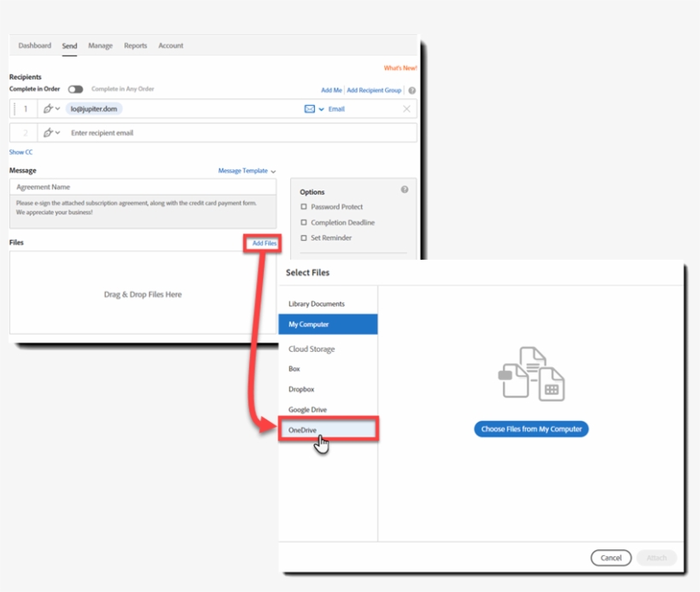This screenshot has height=592, width=700.
Task: Toggle the Complete in Order switch
Action: [75, 89]
